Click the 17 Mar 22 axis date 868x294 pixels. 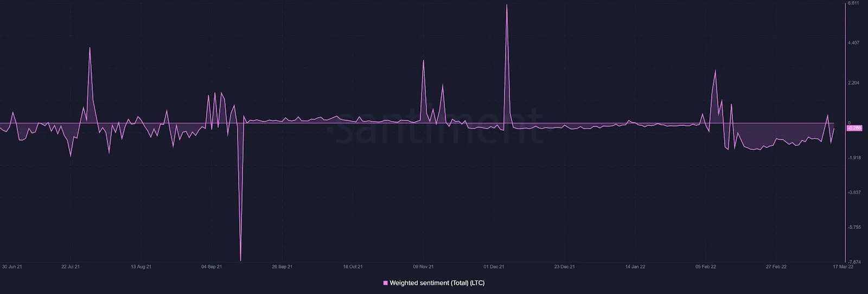click(843, 267)
